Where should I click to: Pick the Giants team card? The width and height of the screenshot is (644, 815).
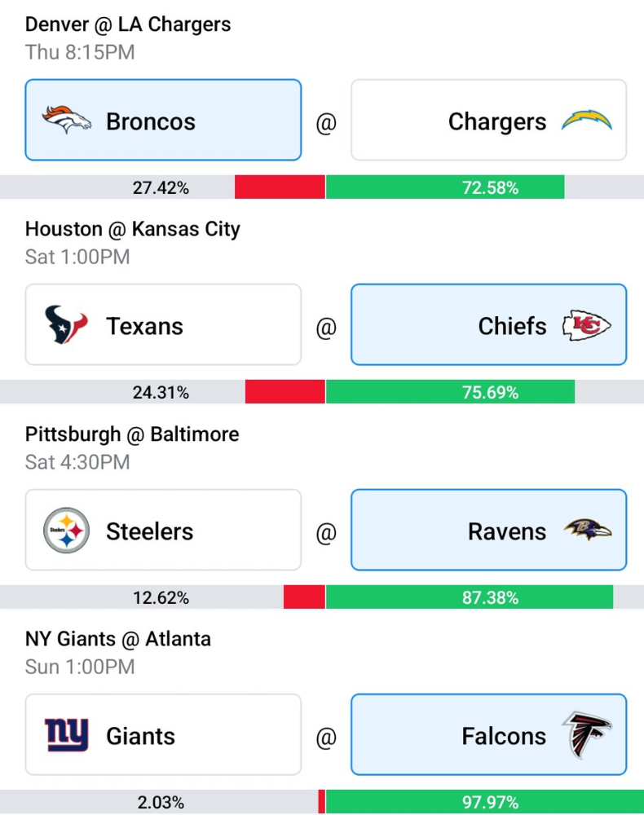click(x=163, y=735)
